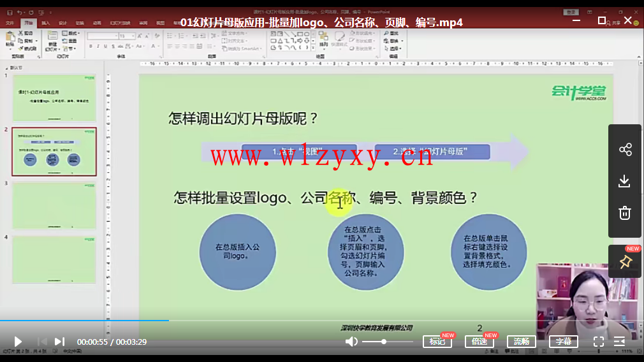
Task: Open the font size combo box
Action: (127, 36)
